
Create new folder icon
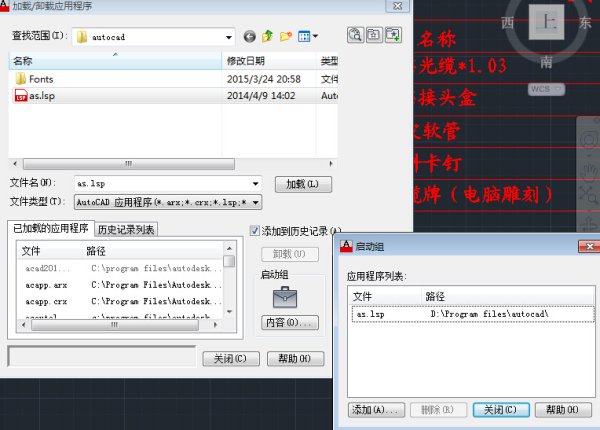285,36
